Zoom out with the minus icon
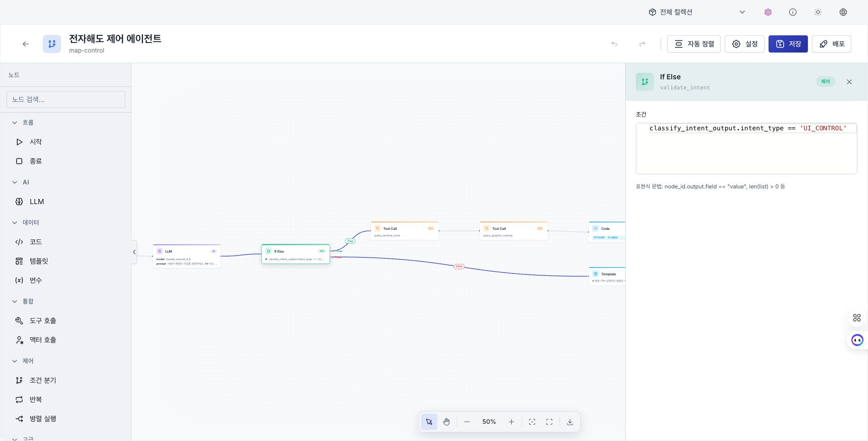This screenshot has width=868, height=441. pyautogui.click(x=467, y=422)
